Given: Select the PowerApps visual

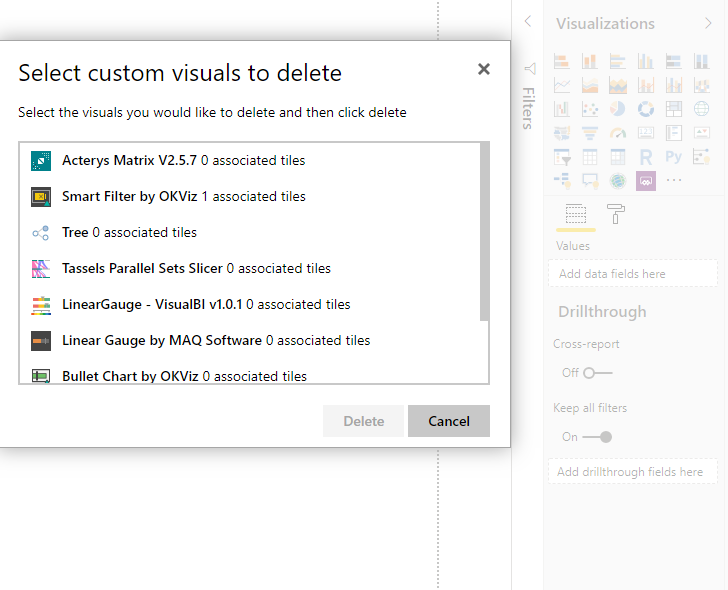Looking at the screenshot, I should point(645,181).
